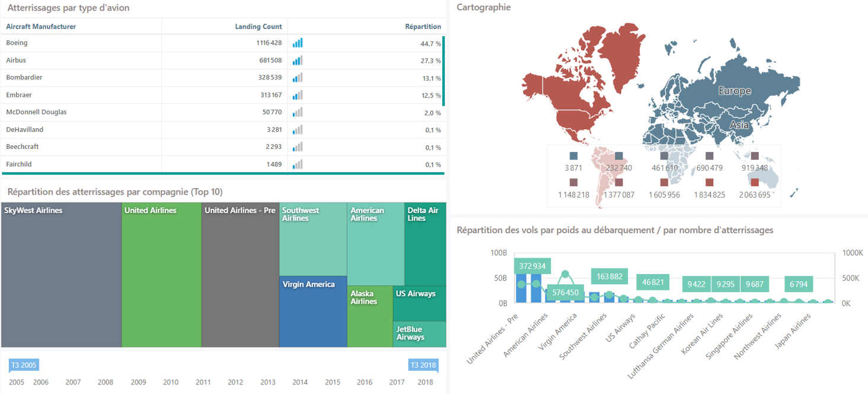The height and width of the screenshot is (394, 868).
Task: Select the McDonnell Douglas manufacturer name
Action: click(36, 112)
